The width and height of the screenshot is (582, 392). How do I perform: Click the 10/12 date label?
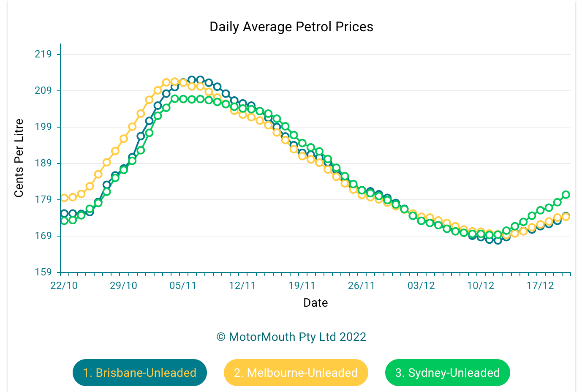point(481,286)
